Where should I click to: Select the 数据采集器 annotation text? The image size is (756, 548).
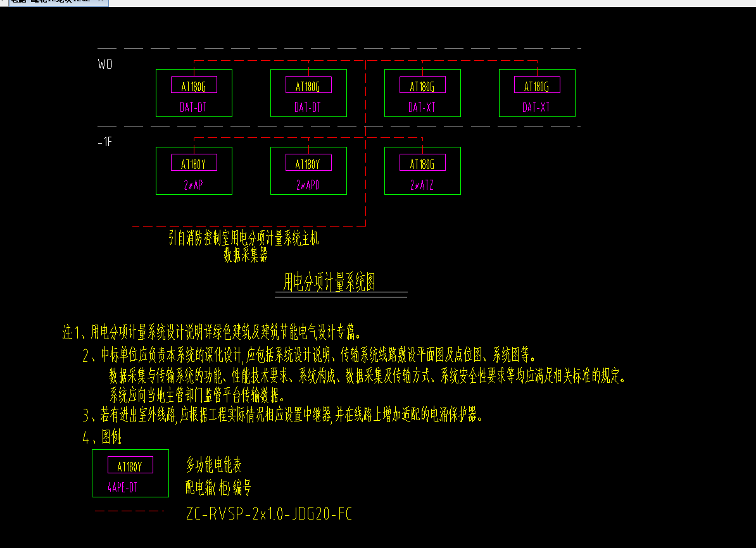pyautogui.click(x=246, y=254)
